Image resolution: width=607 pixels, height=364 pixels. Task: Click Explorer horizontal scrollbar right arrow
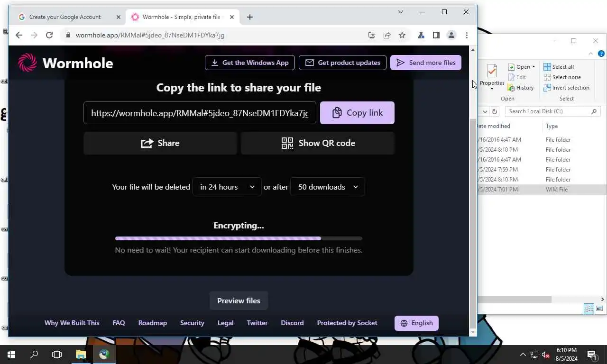pyautogui.click(x=603, y=299)
